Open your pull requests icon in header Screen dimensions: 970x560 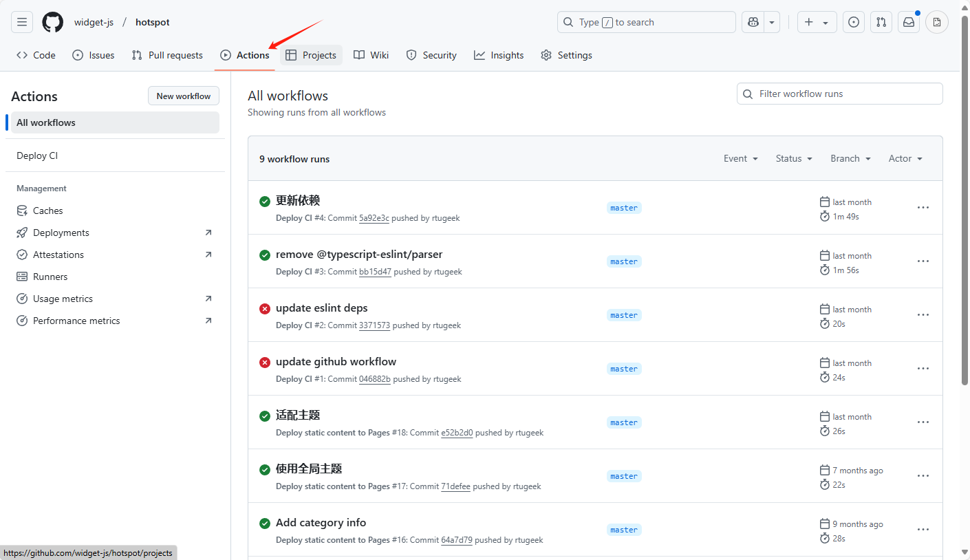coord(881,22)
